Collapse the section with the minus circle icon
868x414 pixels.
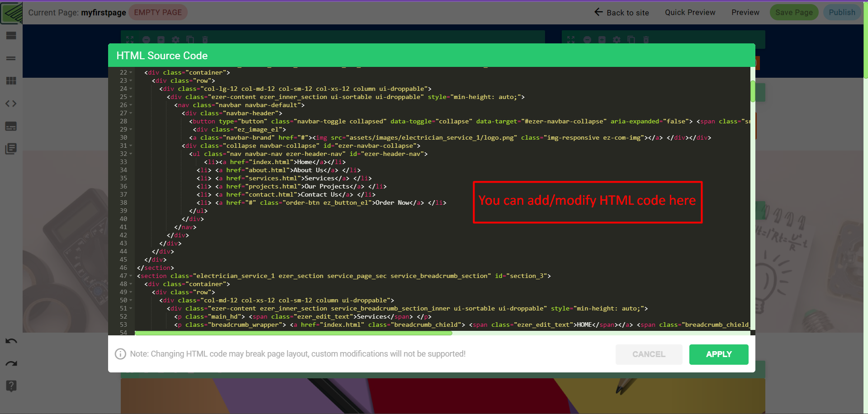click(x=146, y=39)
